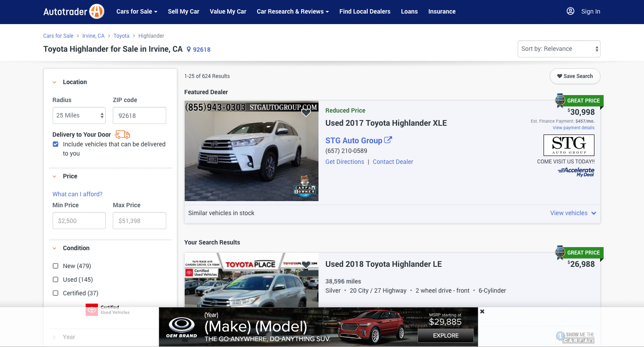Click the dealer phone number (657) 210-0589

tap(346, 151)
